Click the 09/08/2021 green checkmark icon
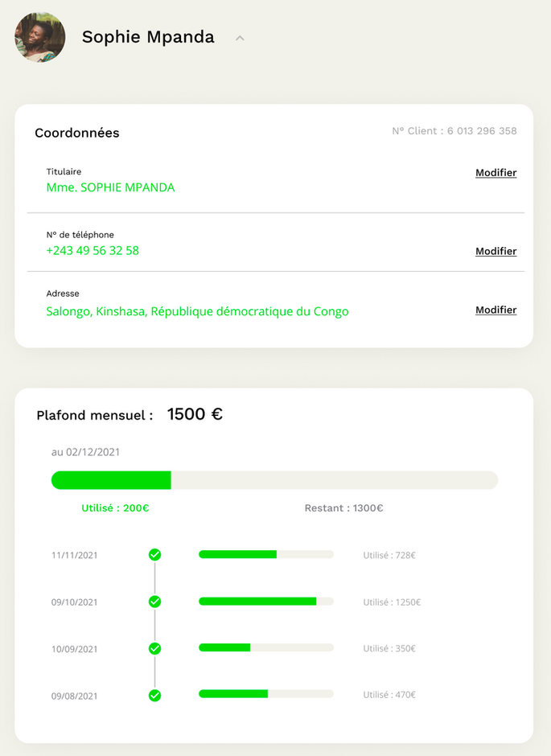The width and height of the screenshot is (551, 756). [x=155, y=695]
